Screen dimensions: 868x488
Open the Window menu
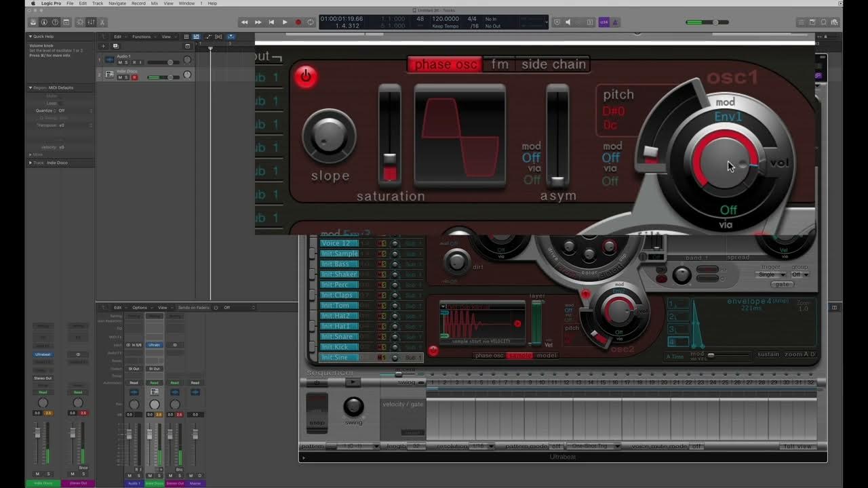tap(186, 3)
